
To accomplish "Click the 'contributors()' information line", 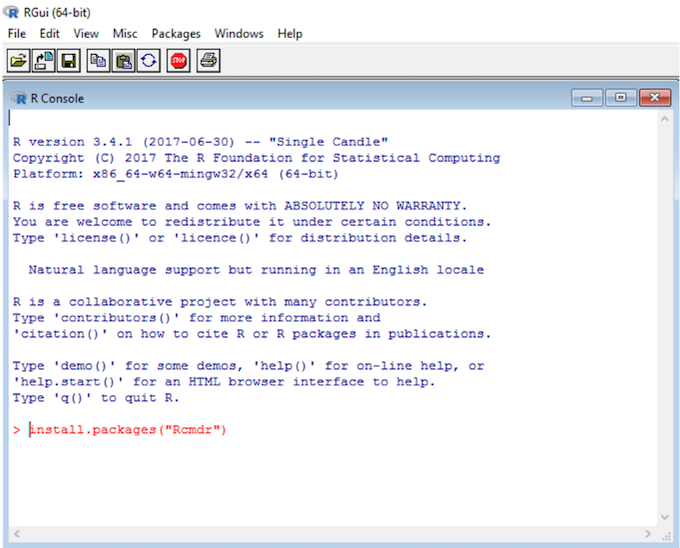I will [196, 317].
